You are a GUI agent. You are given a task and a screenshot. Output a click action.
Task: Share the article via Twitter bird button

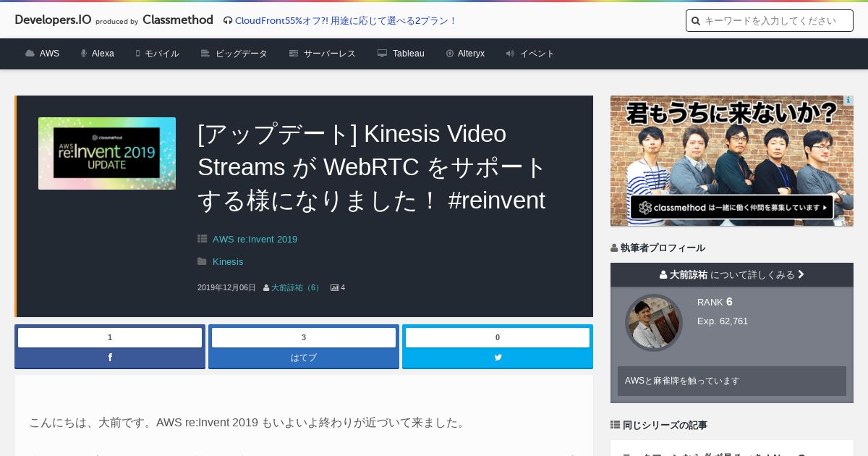click(x=498, y=358)
